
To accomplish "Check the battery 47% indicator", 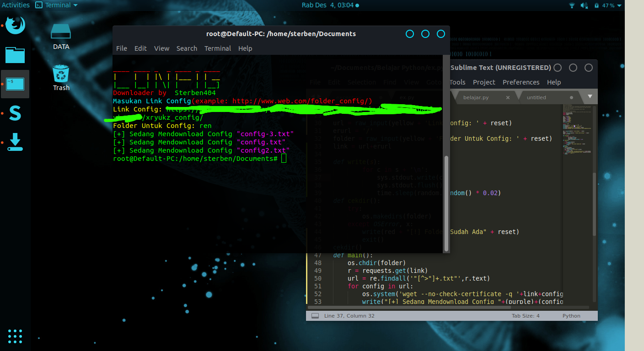I will pos(605,5).
